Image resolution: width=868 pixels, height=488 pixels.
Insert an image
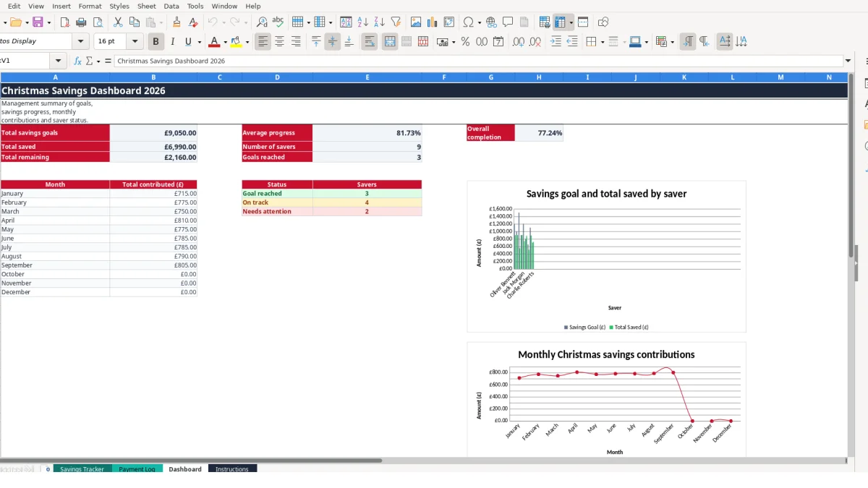[416, 22]
